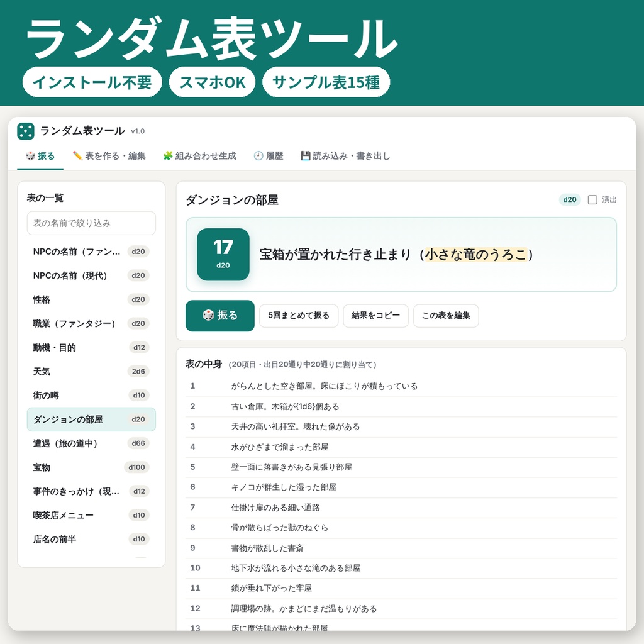This screenshot has height=644, width=644.
Task: Select the ダンジョンの部屋 table in list
Action: pyautogui.click(x=91, y=419)
